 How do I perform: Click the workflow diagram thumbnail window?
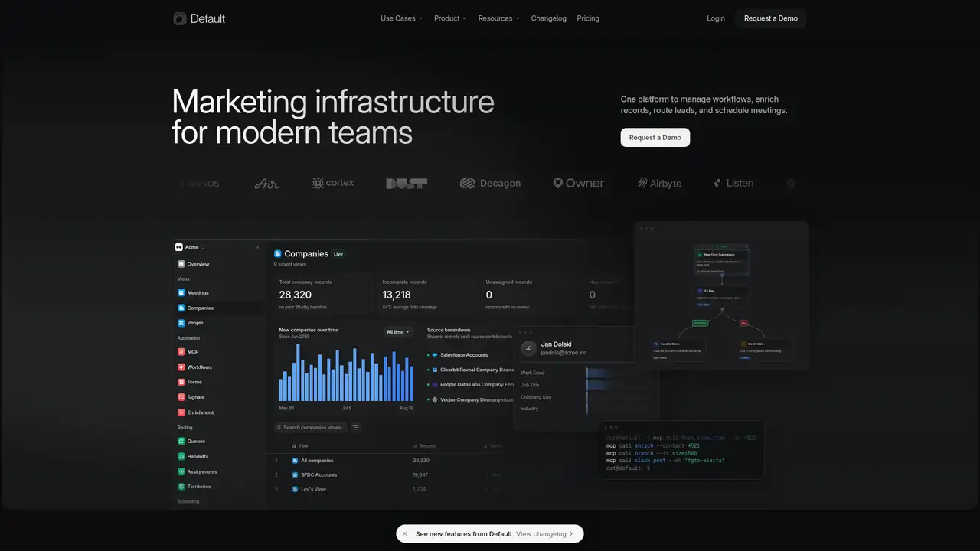(x=721, y=296)
